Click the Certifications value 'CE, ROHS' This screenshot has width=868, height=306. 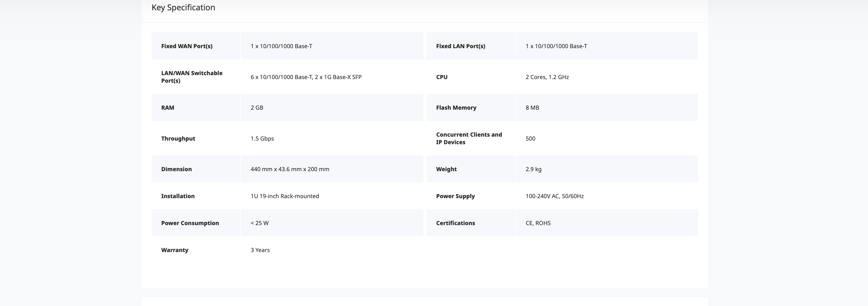point(538,223)
